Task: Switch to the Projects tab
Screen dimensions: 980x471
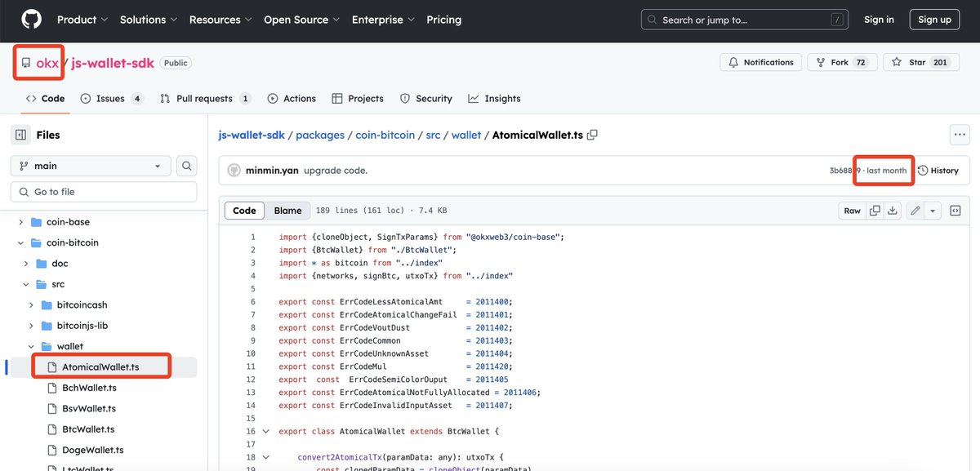Action: (358, 99)
